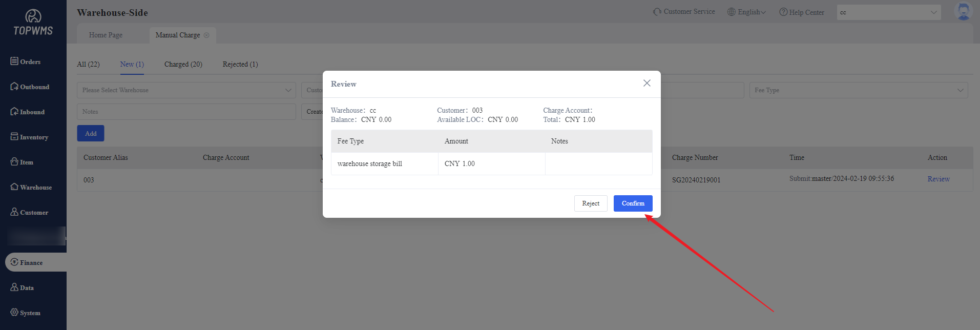Open the Outbound sidebar section
The height and width of the screenshot is (330, 980).
[30, 87]
